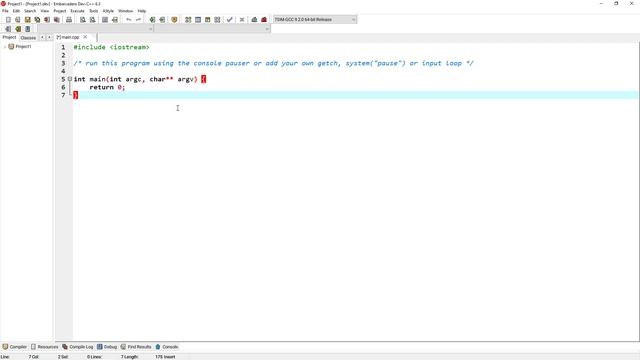Click the Redo arrow icon
Viewport: 640px width, 360px height.
click(138, 20)
